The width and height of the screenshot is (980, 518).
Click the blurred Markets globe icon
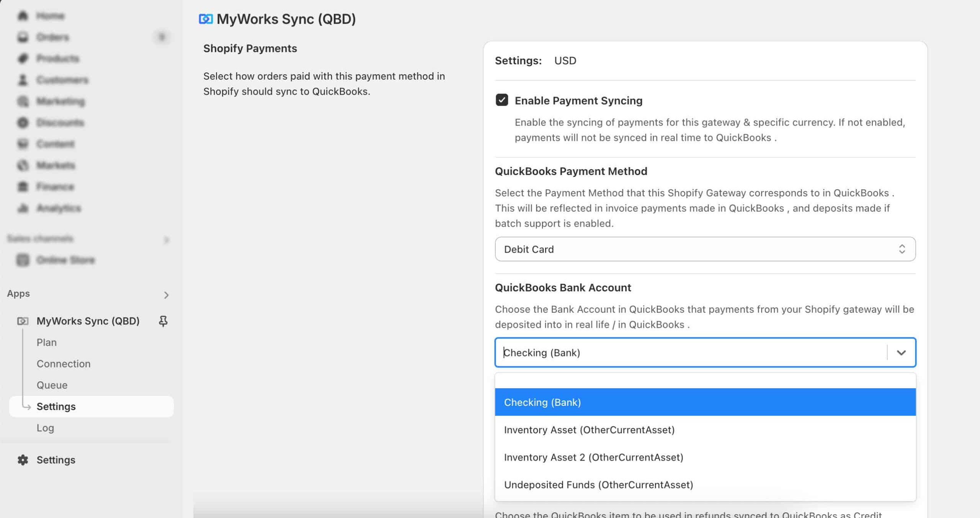click(23, 165)
